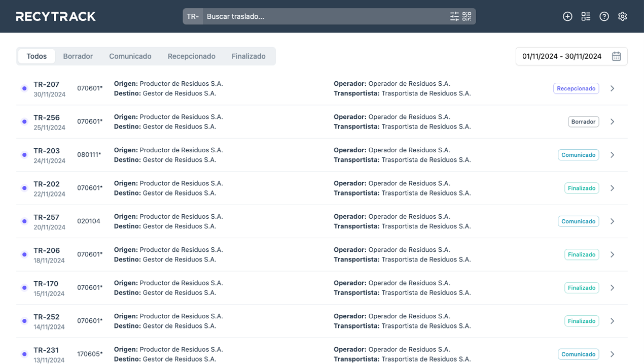The image size is (644, 364).
Task: Expand details for traslado TR-203
Action: pyautogui.click(x=612, y=154)
